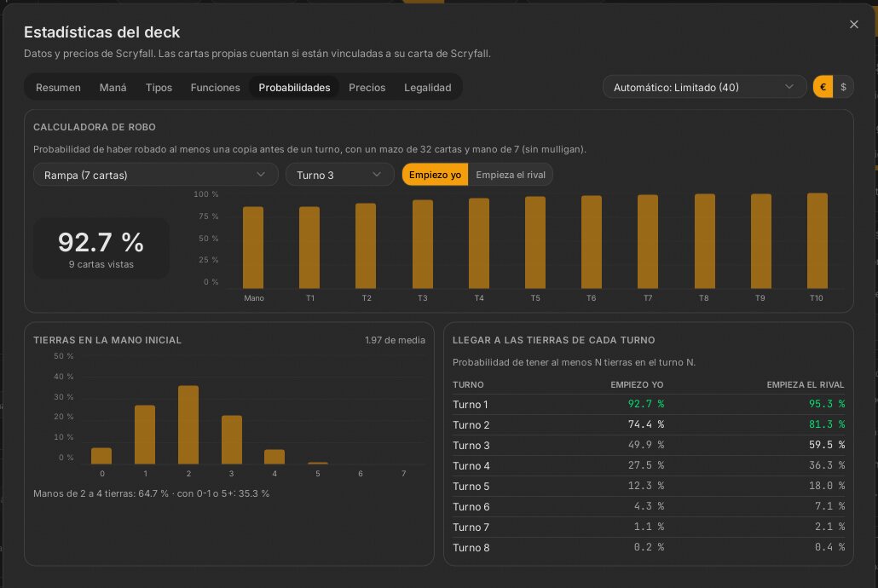Click the 0 lands bar in initial hand chart
The width and height of the screenshot is (878, 588).
(101, 456)
